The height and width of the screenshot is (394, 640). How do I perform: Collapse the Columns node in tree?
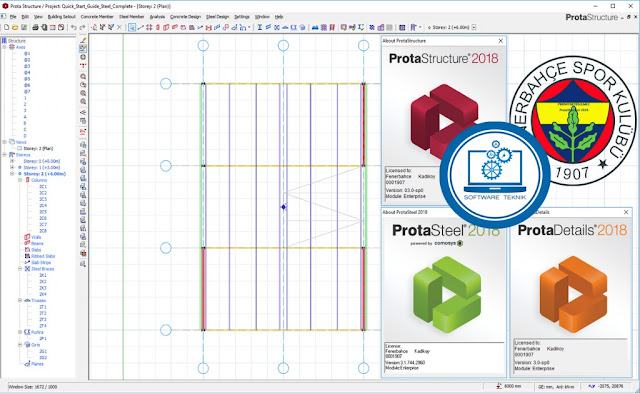pyautogui.click(x=20, y=180)
